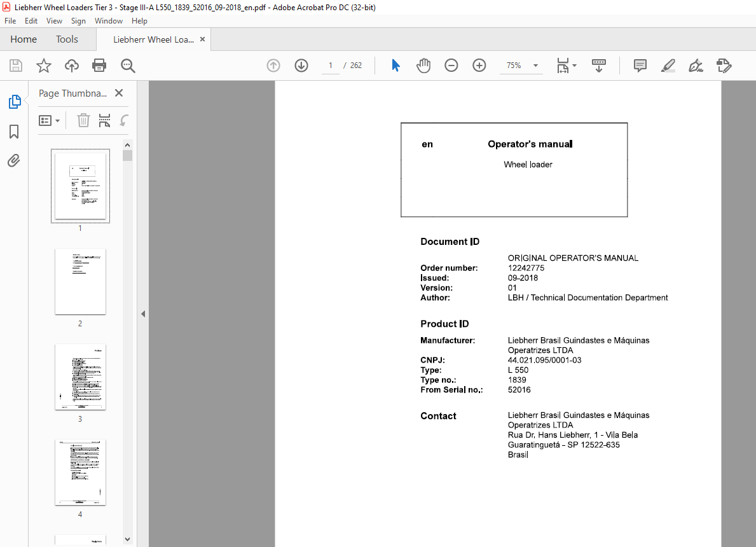Image resolution: width=756 pixels, height=547 pixels.
Task: Select the Highlight text tool
Action: coord(668,66)
